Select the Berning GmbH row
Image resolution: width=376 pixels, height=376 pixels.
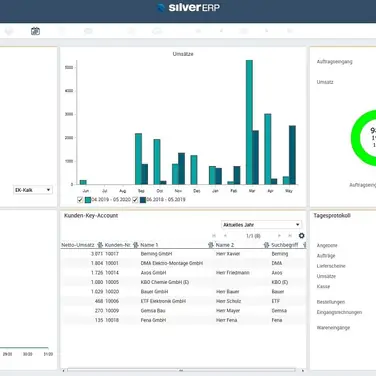click(x=183, y=254)
